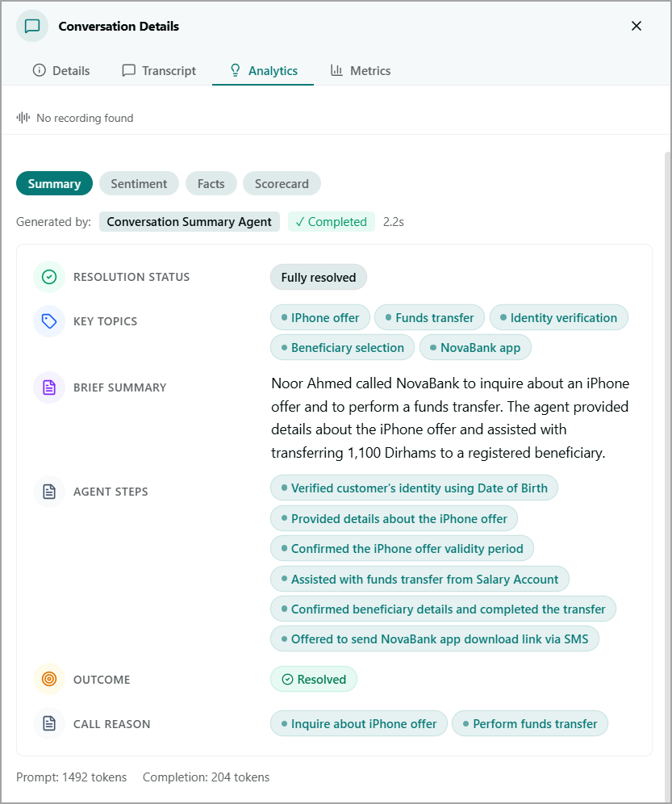
Task: Click the step about iPhone offer validity period
Action: [402, 549]
